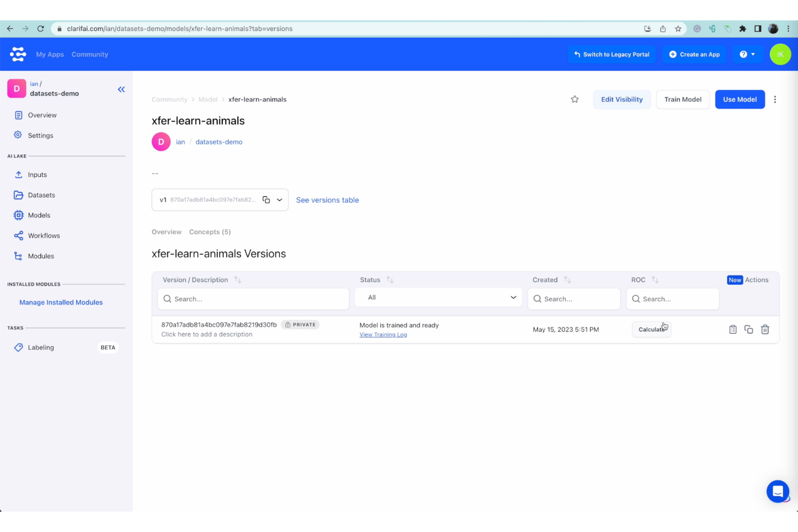Image resolution: width=798 pixels, height=532 pixels.
Task: Sort table by Created column
Action: [x=567, y=280]
